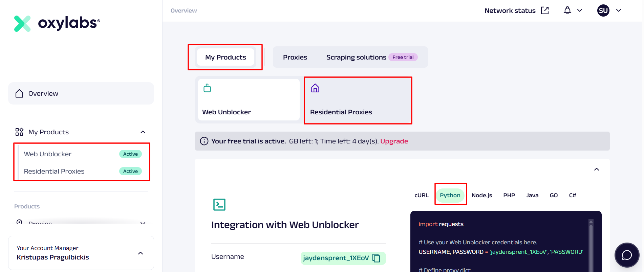
Task: Click the 'Your free trial is active.' text
Action: tap(249, 141)
